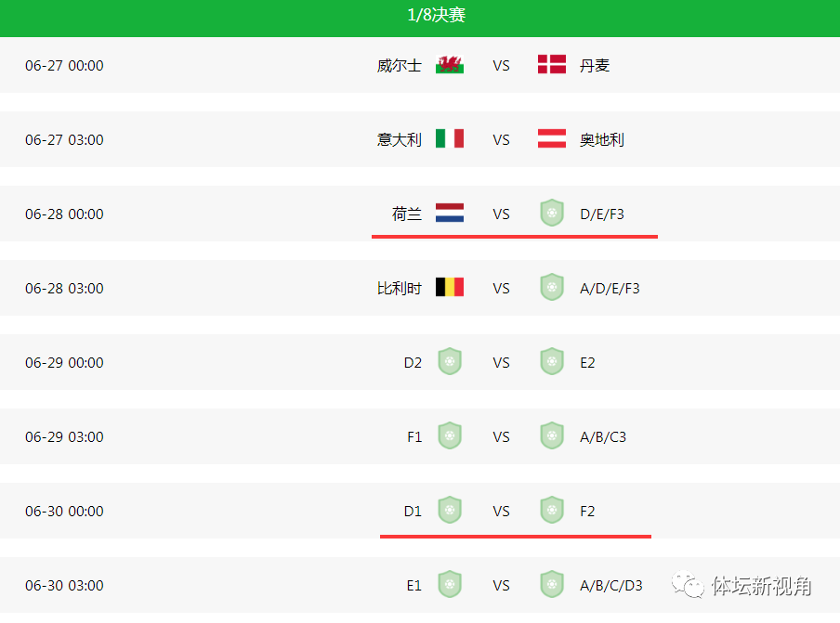The height and width of the screenshot is (623, 840).
Task: Click the Belgium flag icon
Action: click(x=450, y=288)
